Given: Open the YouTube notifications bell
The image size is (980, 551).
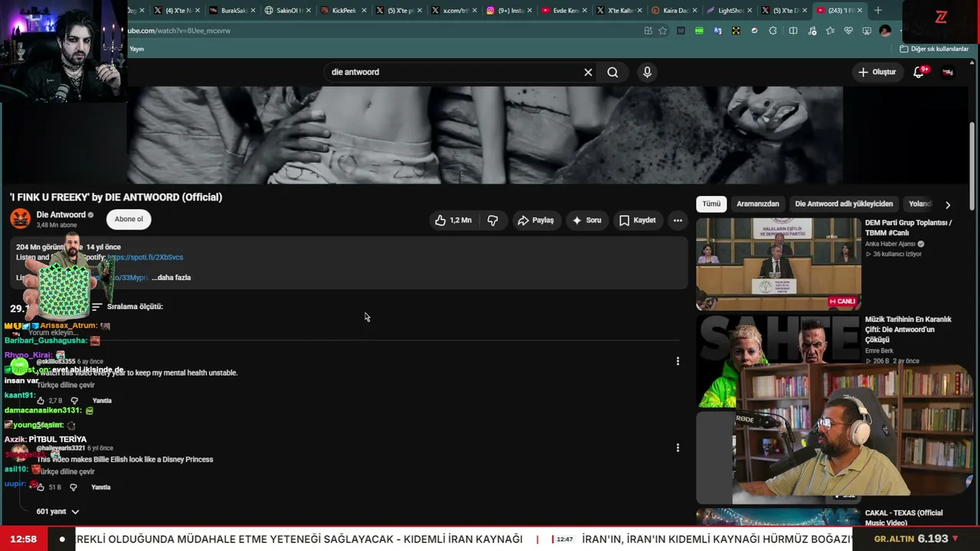Looking at the screenshot, I should click(919, 72).
